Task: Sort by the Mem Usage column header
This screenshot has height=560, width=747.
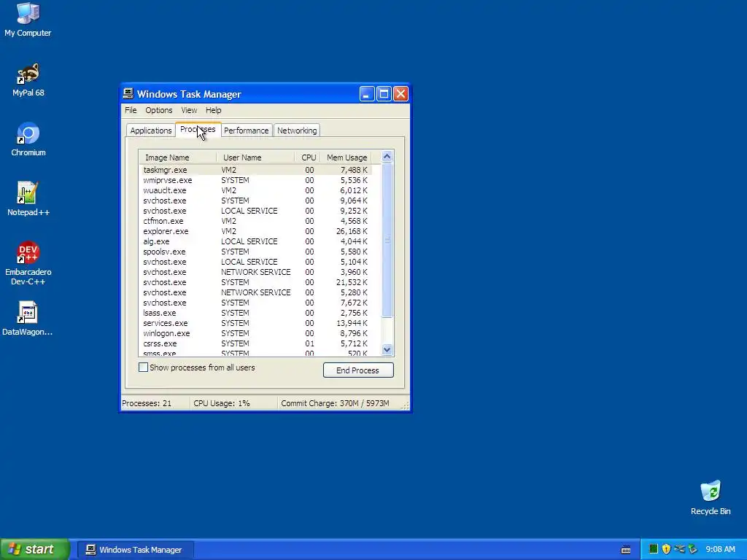Action: pos(347,157)
